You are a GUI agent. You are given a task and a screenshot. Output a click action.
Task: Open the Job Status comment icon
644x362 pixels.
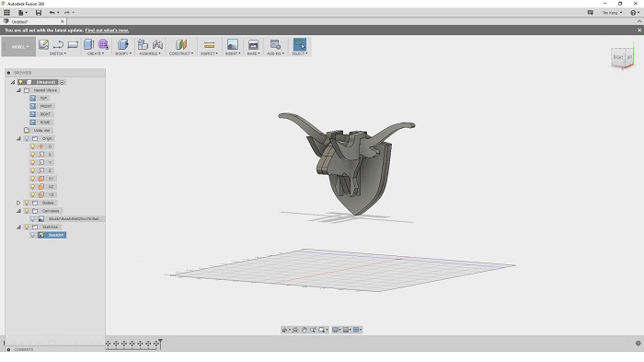pos(591,13)
